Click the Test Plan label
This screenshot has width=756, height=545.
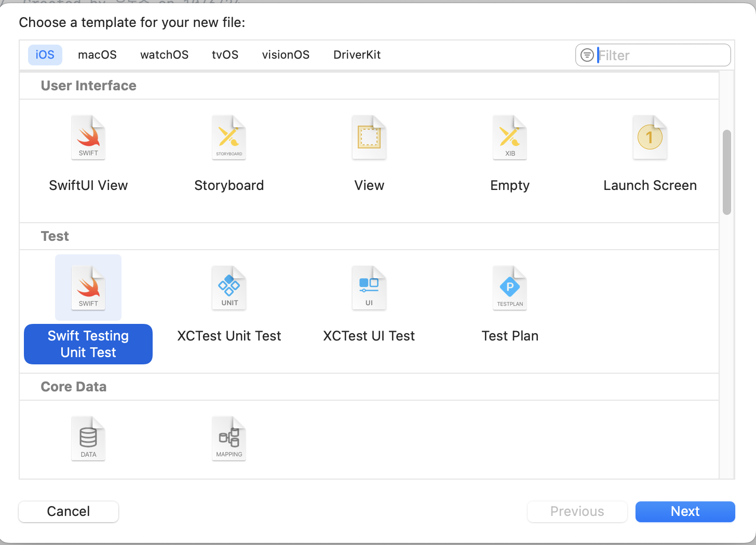510,336
